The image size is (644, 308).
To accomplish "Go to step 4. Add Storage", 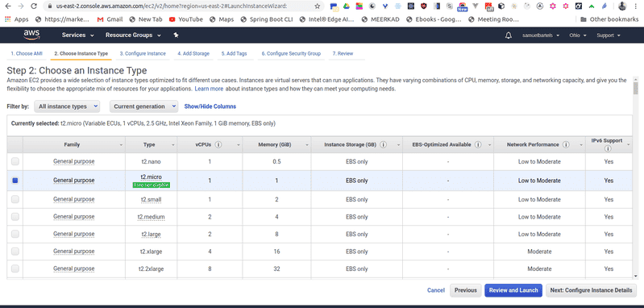I will pos(193,53).
